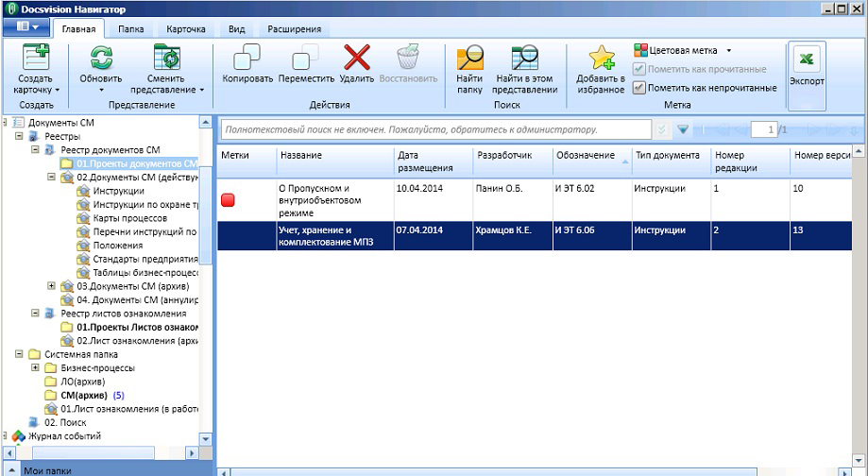Sort by Обозначение column header
The image size is (868, 476).
point(592,161)
